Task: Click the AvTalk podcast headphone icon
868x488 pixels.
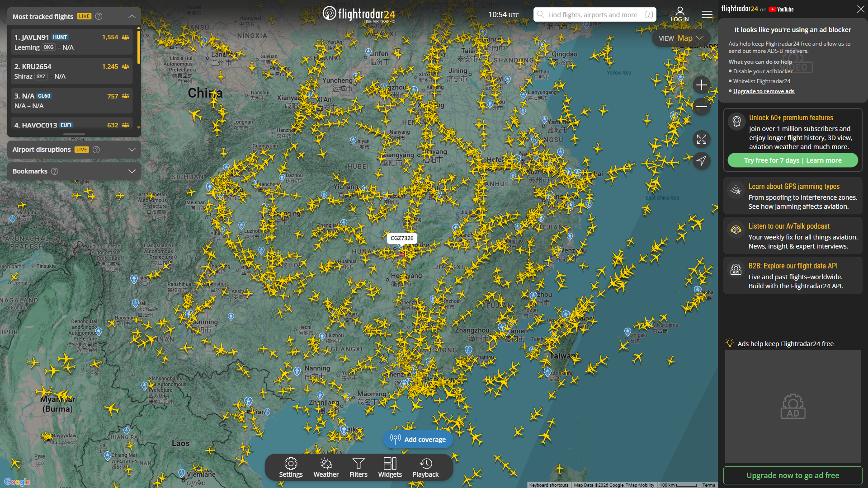Action: pyautogui.click(x=736, y=230)
